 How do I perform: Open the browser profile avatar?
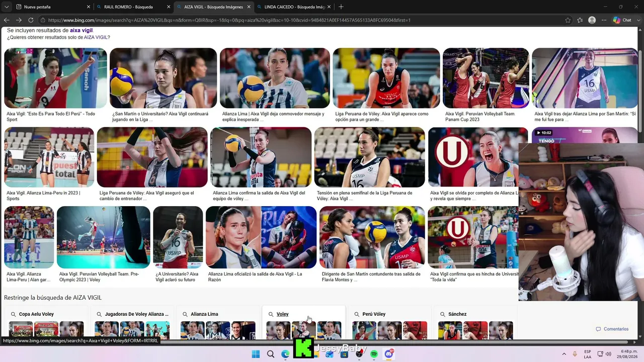click(592, 20)
